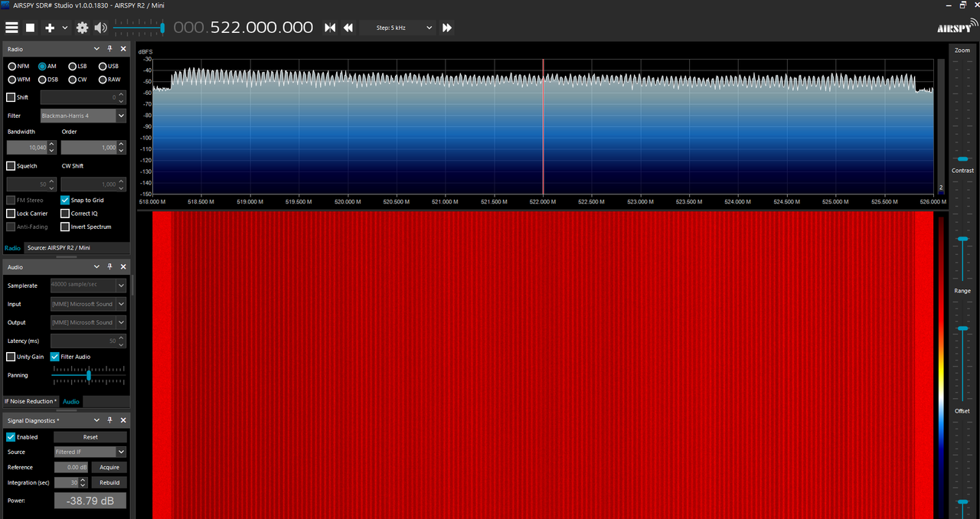Enable Correct IQ checkbox
980x519 pixels.
[65, 214]
